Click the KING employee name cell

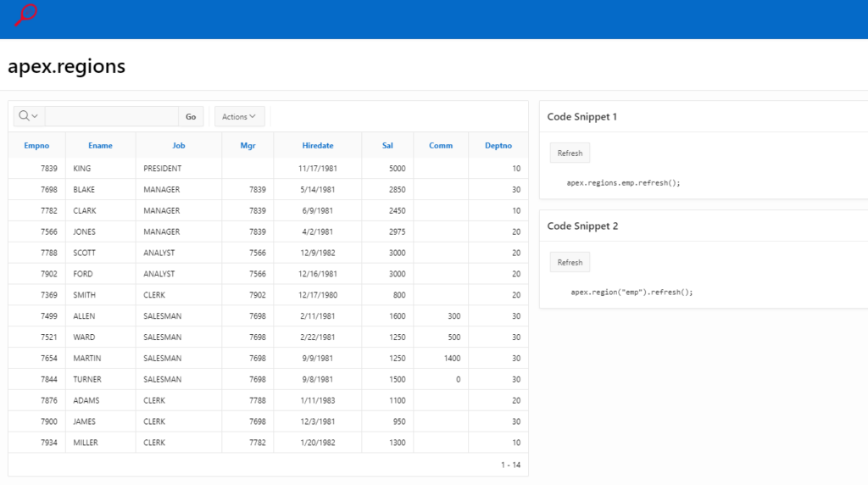(82, 169)
